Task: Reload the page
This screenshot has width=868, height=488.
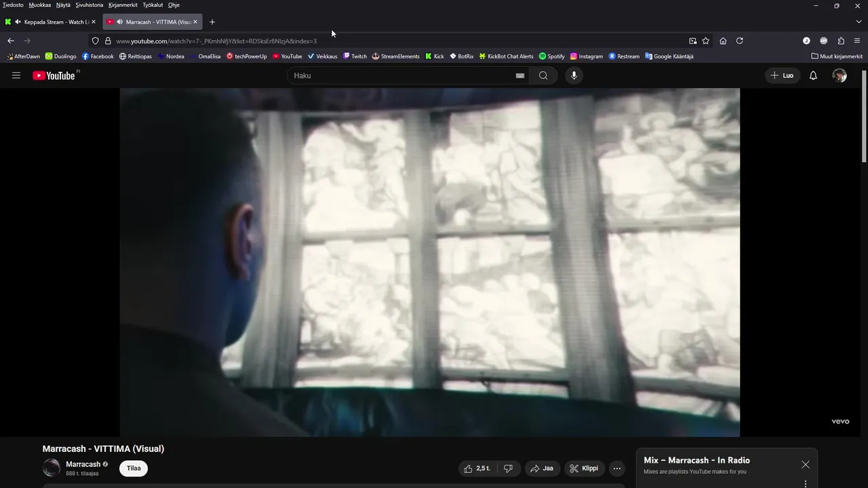Action: 740,41
